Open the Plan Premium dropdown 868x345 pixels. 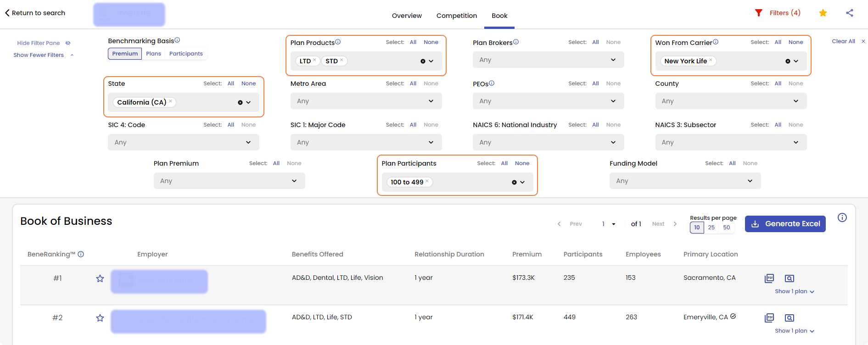pyautogui.click(x=229, y=181)
